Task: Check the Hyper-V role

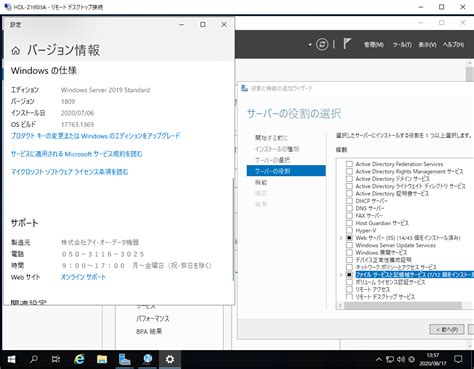Action: pos(349,230)
